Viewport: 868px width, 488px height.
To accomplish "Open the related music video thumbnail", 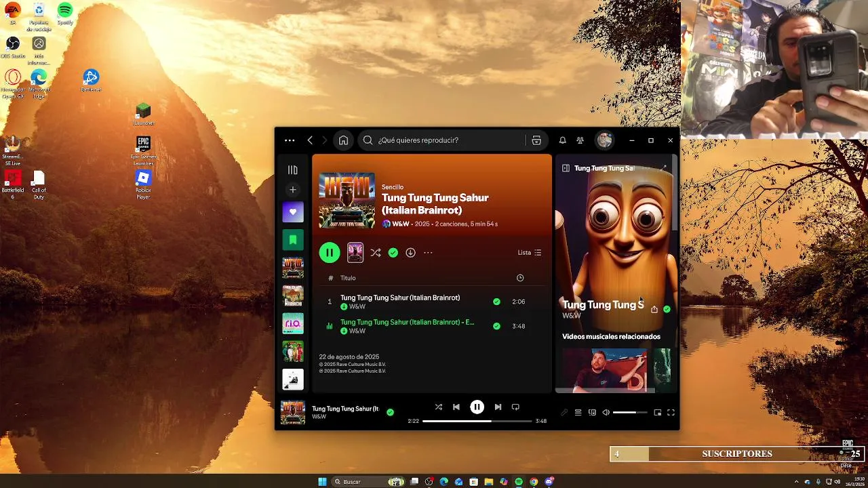I will pyautogui.click(x=605, y=370).
